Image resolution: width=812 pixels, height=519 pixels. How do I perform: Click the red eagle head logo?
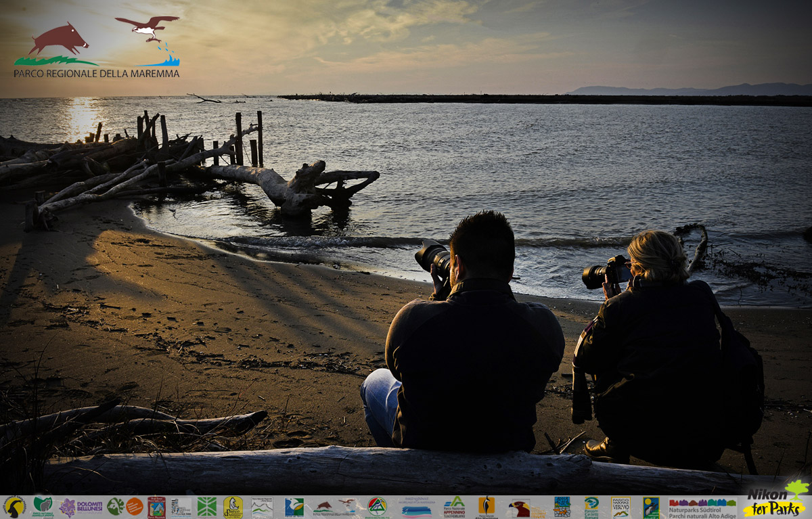click(x=520, y=507)
